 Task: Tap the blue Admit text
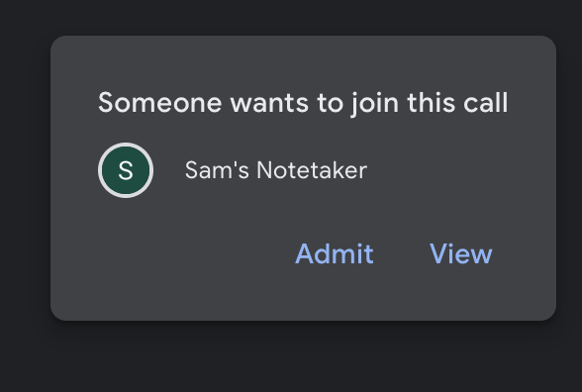tap(335, 254)
